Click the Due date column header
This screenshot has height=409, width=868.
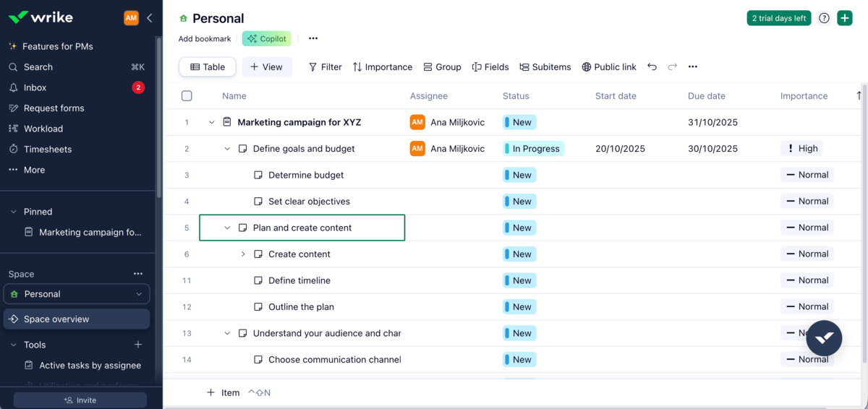click(707, 96)
